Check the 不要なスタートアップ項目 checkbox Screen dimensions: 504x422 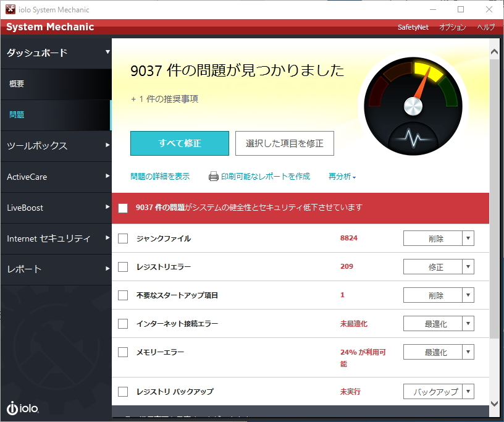tap(123, 295)
